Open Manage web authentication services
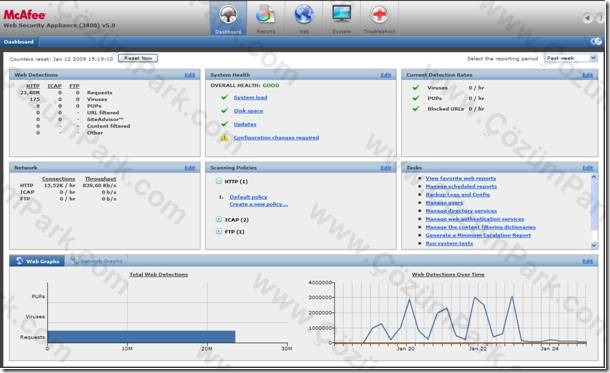This screenshot has width=610, height=373. [x=475, y=219]
